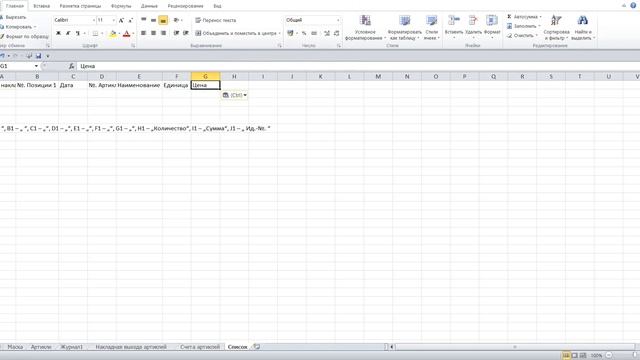This screenshot has width=640, height=360.
Task: Open Cell Styles (Стили ячеек)
Action: pos(431,28)
